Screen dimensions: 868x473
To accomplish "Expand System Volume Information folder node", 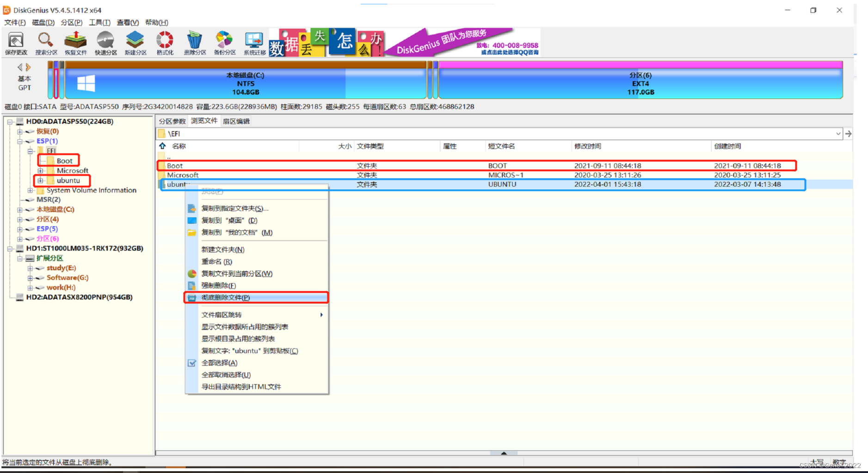I will click(x=30, y=190).
